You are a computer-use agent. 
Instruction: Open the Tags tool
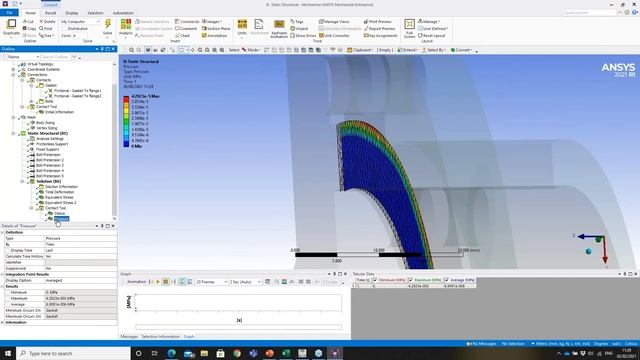click(x=297, y=21)
